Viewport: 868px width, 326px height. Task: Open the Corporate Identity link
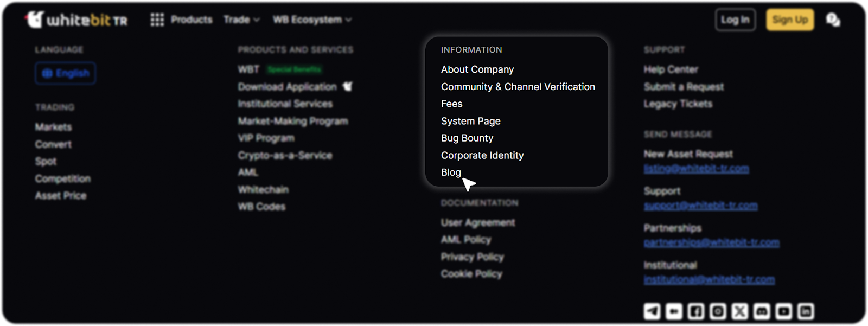(x=482, y=156)
